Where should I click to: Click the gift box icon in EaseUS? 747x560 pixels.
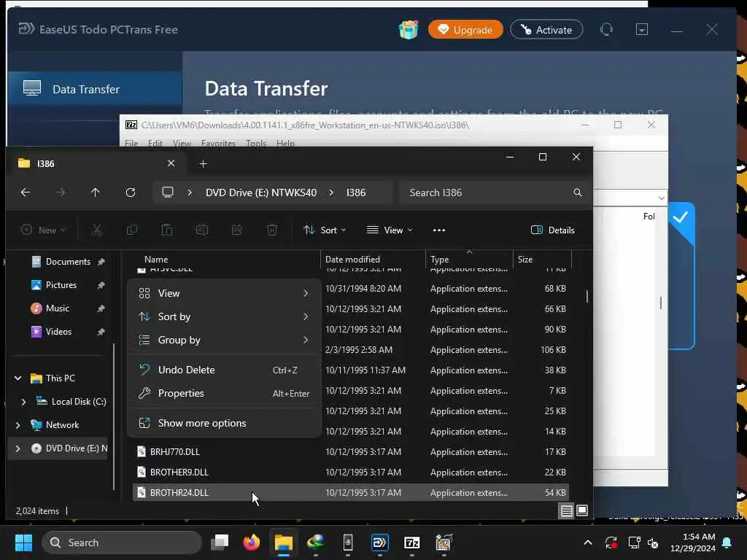(x=409, y=30)
